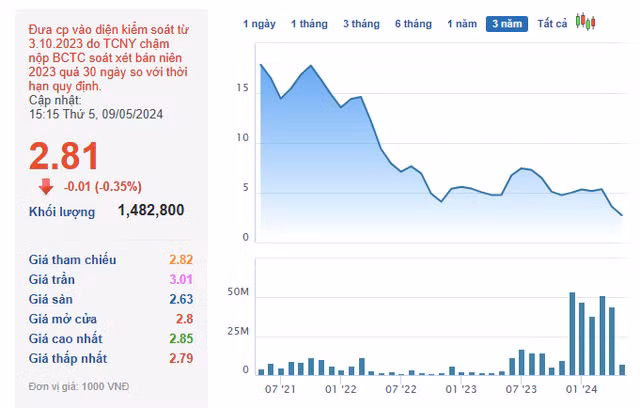Switch chart to "1 tháng" range
Viewport: 640px width, 408px height.
tap(308, 23)
